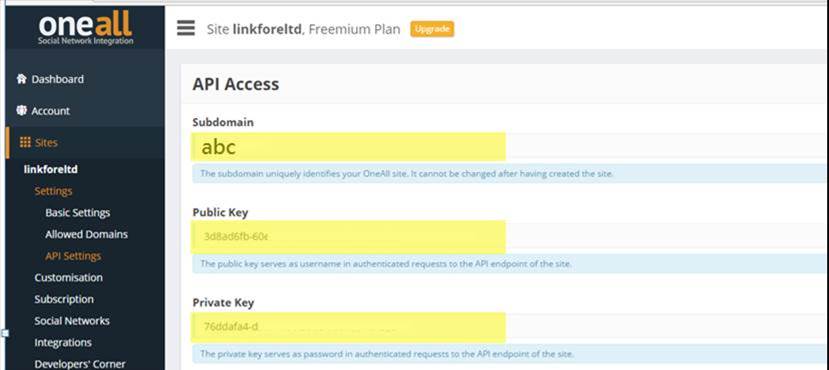
Task: Open Basic Settings
Action: coord(78,212)
